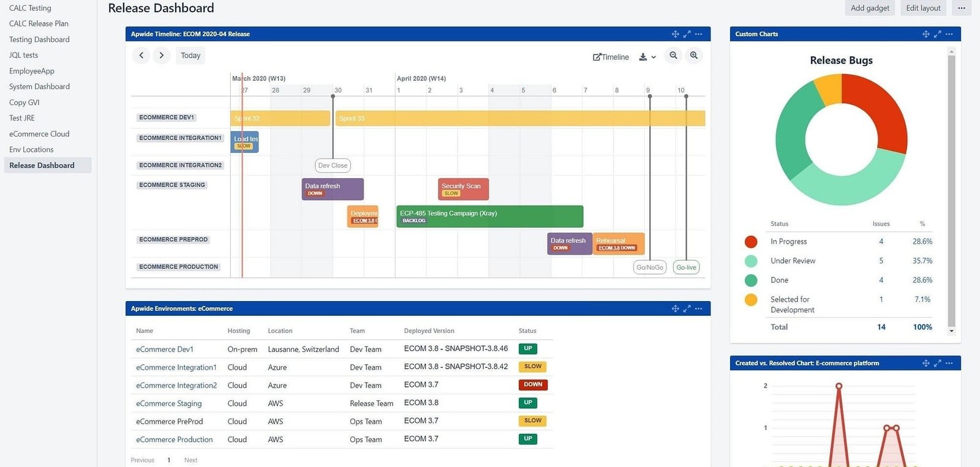Move the Custom Charts gadget handle
Viewport: 980px width, 467px height.
[926, 34]
